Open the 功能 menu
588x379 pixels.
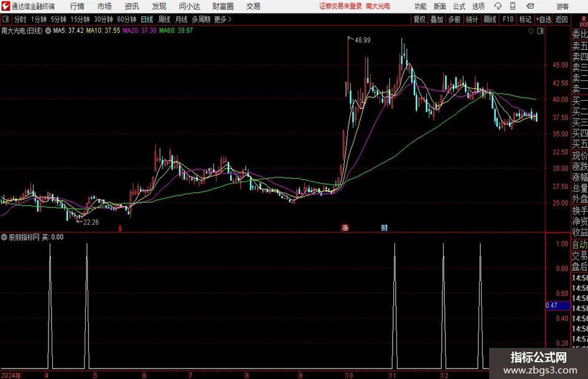(421, 6)
